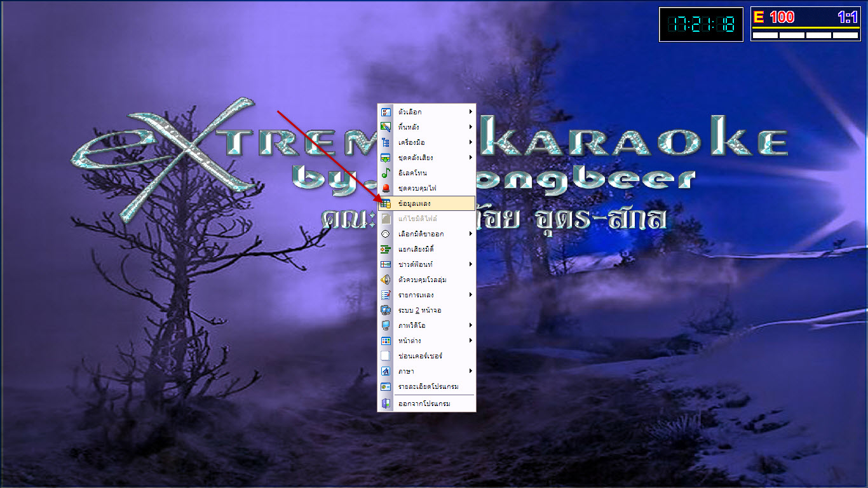The image size is (868, 488).
Task: Click the yellow progress bar under the tempo
Action: pyautogui.click(x=806, y=29)
